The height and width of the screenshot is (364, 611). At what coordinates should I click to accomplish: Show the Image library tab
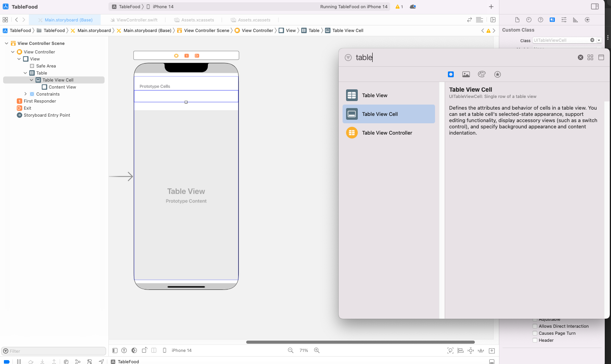pos(466,74)
